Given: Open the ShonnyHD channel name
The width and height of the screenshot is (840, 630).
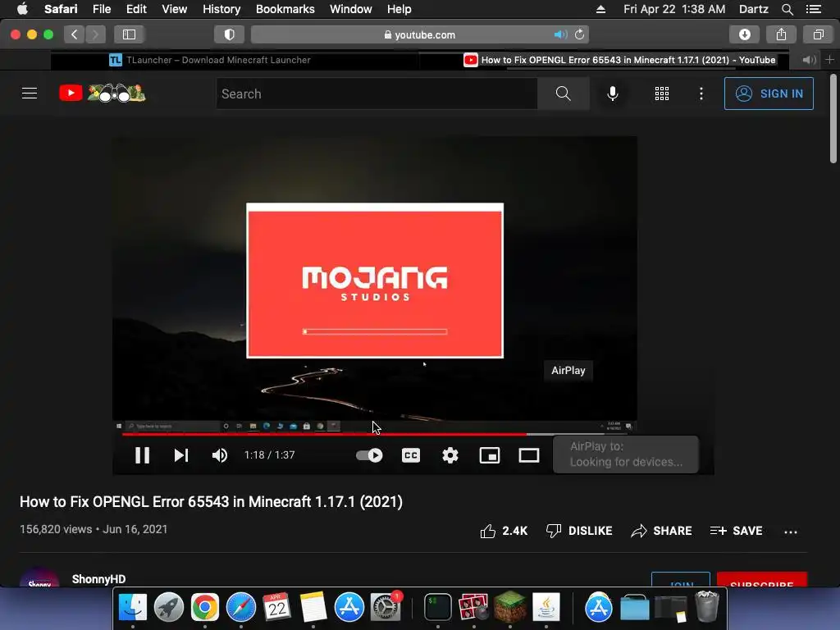Looking at the screenshot, I should point(98,579).
